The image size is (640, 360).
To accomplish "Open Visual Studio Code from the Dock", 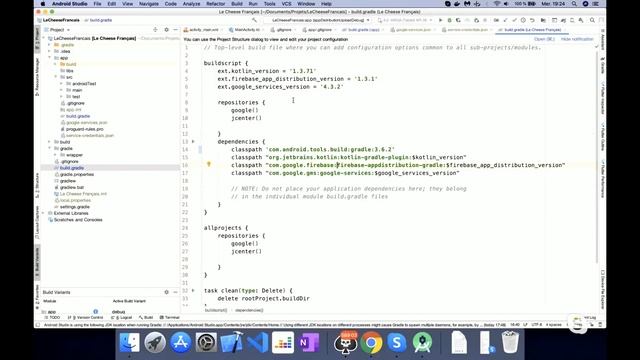I will [258, 342].
